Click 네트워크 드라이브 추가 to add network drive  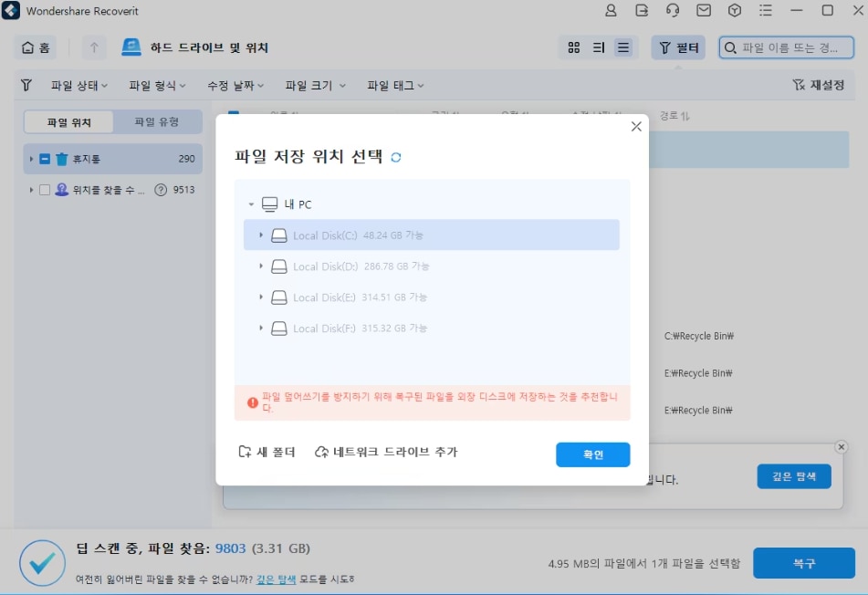(x=386, y=452)
